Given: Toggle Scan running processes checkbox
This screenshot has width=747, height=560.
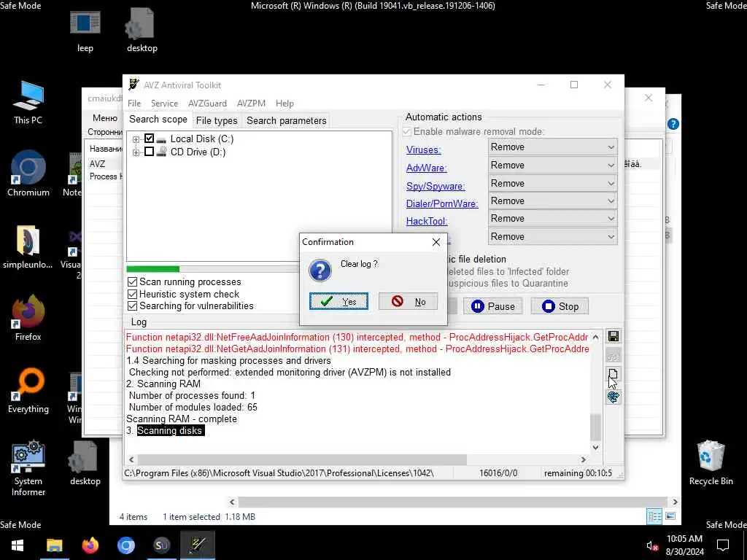Looking at the screenshot, I should click(133, 282).
